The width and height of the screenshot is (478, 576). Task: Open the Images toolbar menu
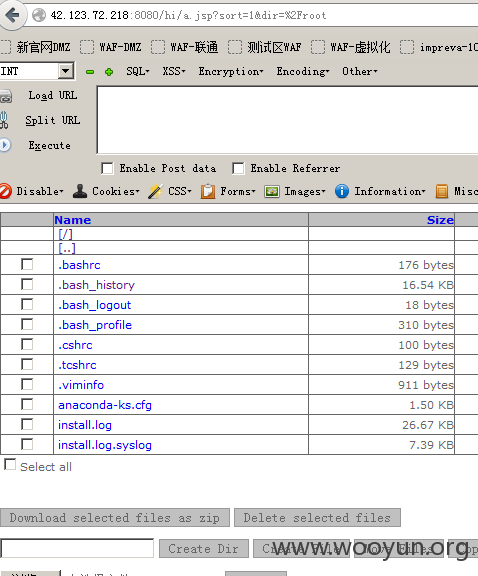(305, 191)
